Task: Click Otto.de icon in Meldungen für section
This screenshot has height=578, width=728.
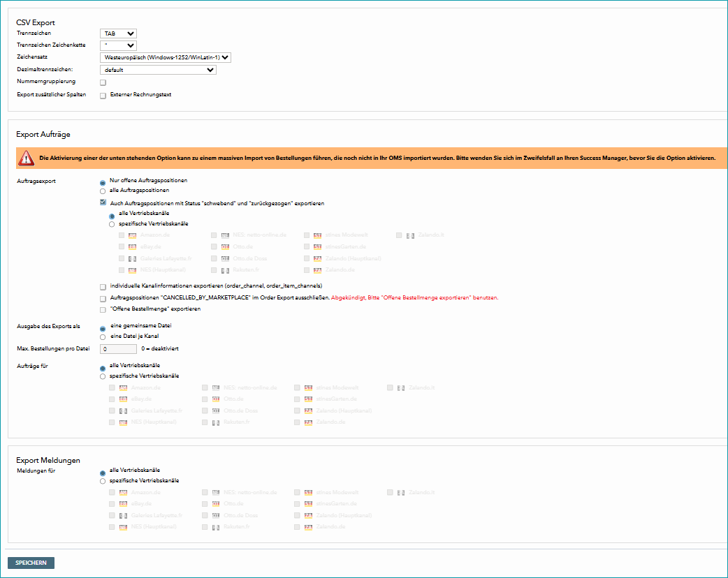Action: click(216, 504)
